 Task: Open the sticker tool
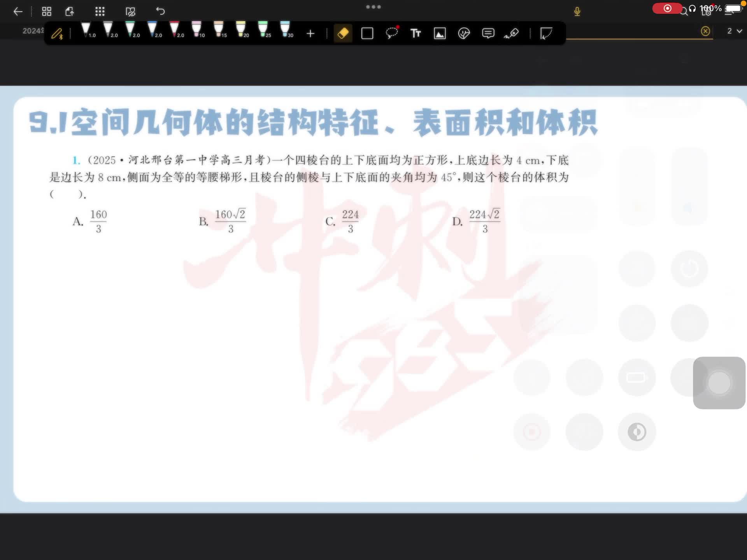coord(464,33)
